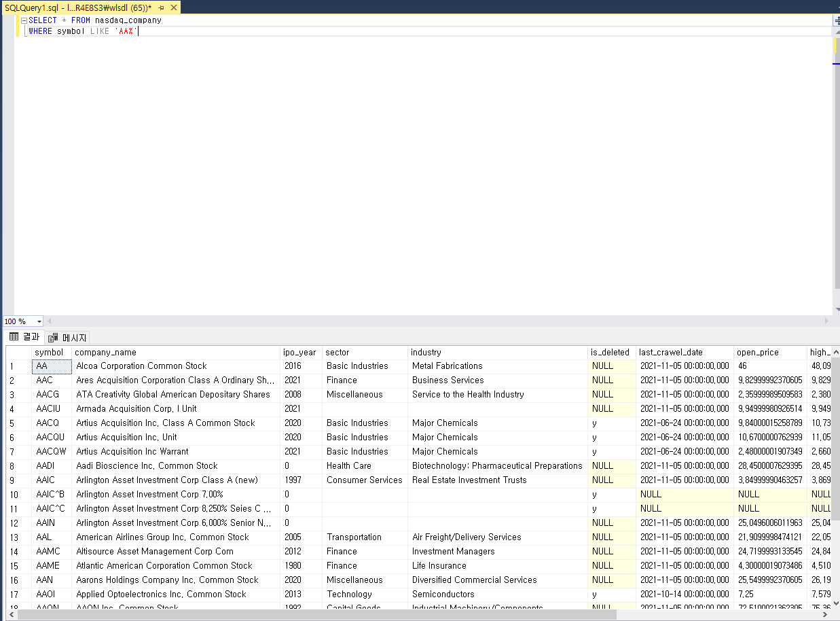This screenshot has width=840, height=621.
Task: Click the Semiconductors industry cell
Action: 498,595
